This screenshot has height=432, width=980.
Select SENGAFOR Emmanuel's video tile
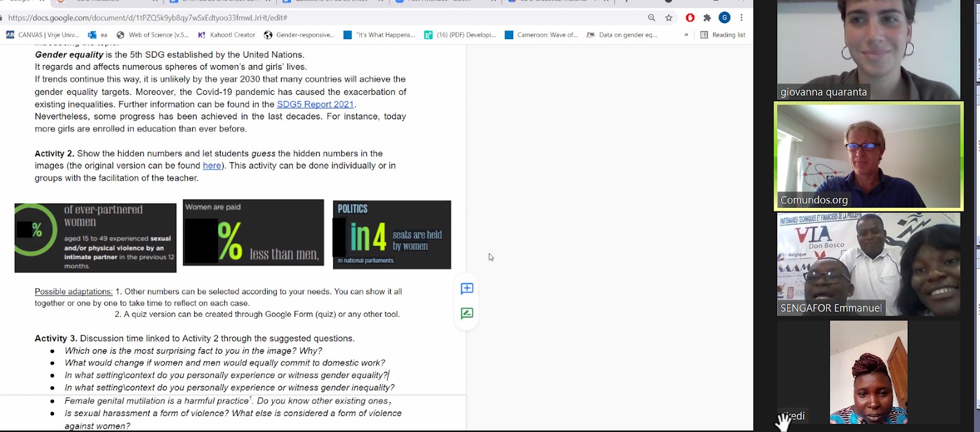click(869, 264)
